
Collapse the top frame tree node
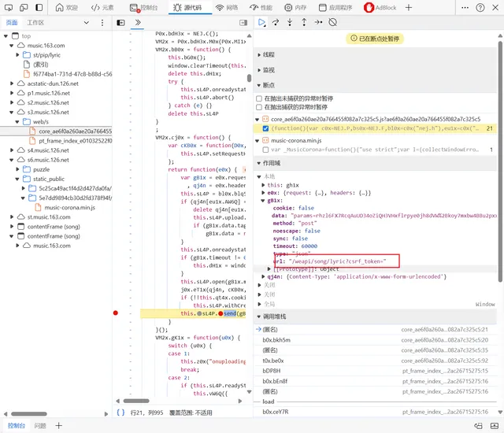point(6,36)
